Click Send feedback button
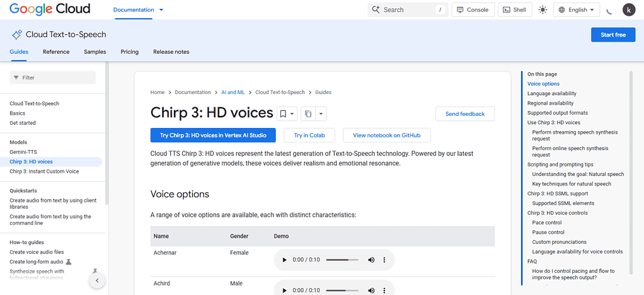 point(465,114)
